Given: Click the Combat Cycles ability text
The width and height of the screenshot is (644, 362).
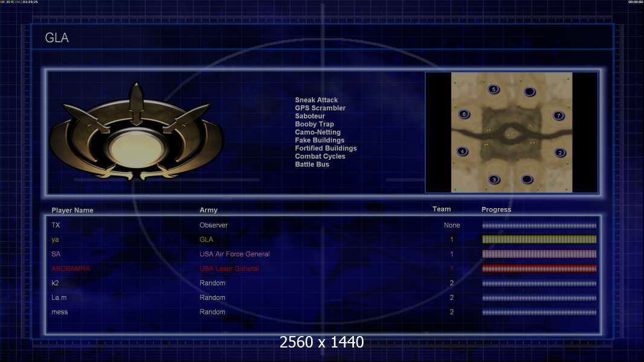Looking at the screenshot, I should pos(320,156).
